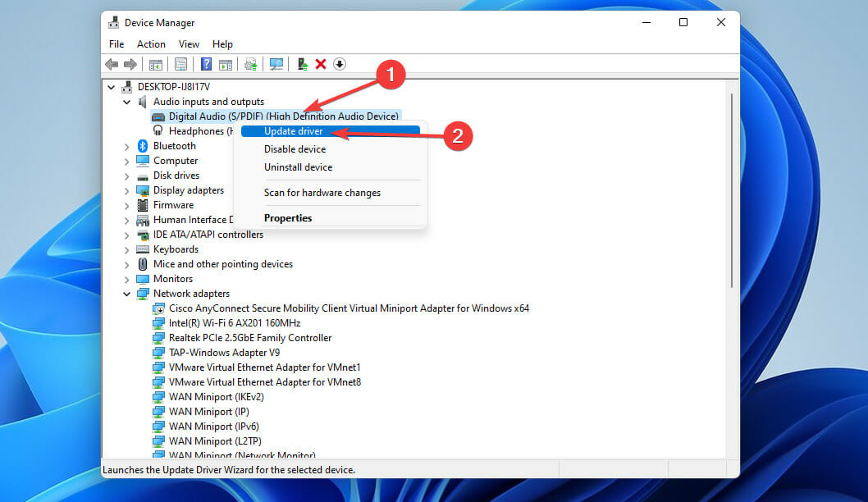Viewport: 868px width, 502px height.
Task: Select WAN Miniport (IP) entry
Action: tap(208, 412)
